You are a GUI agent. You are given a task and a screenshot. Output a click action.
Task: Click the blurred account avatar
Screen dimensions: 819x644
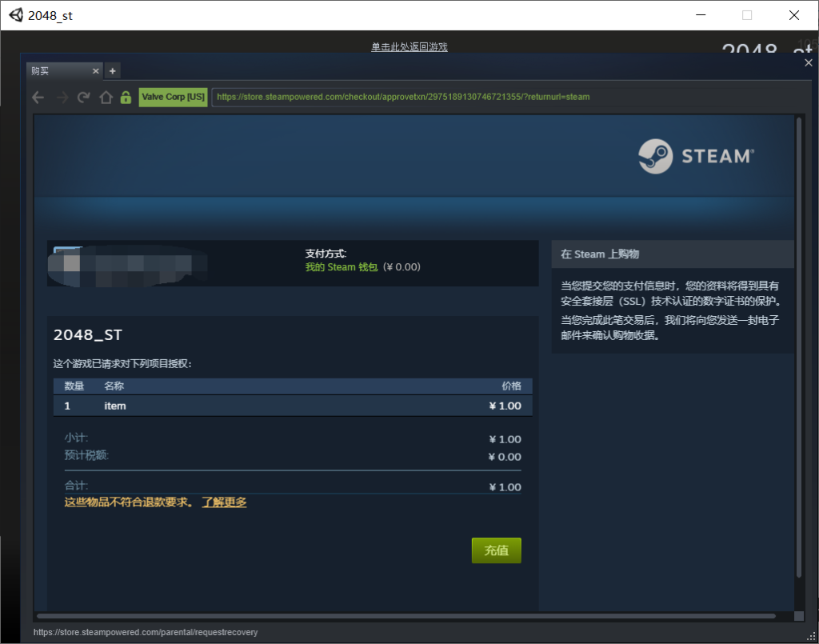[x=68, y=263]
